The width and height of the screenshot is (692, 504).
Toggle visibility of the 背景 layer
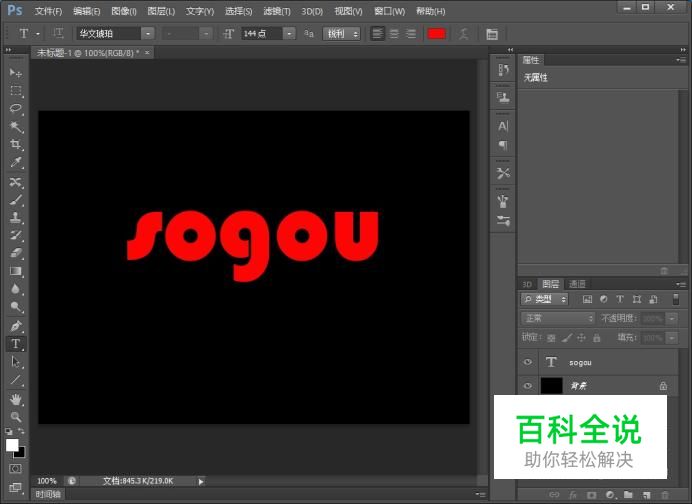tap(528, 385)
